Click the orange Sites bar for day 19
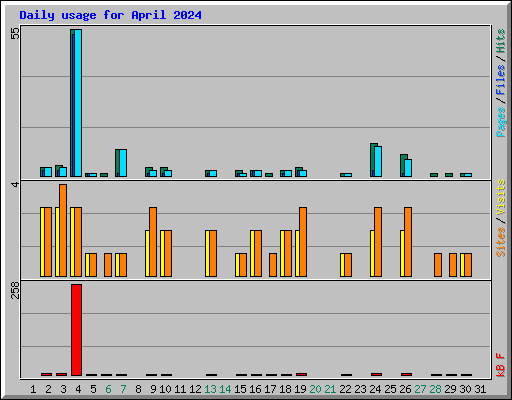This screenshot has width=512, height=400. click(303, 242)
